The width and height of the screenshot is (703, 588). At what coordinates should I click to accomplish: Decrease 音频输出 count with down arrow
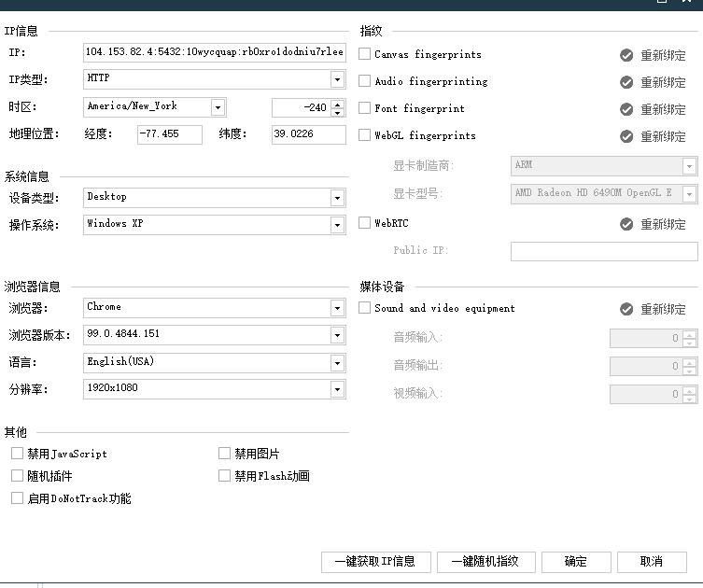(x=690, y=371)
